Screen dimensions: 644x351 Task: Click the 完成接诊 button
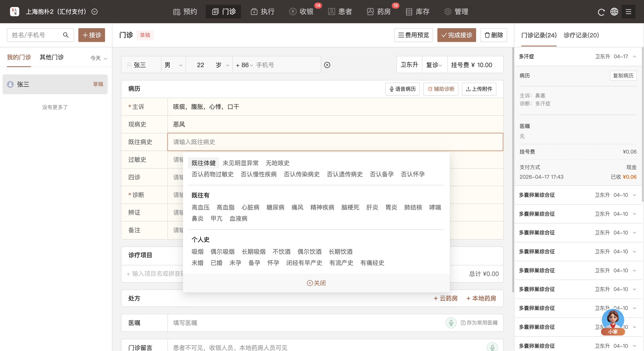(x=457, y=35)
